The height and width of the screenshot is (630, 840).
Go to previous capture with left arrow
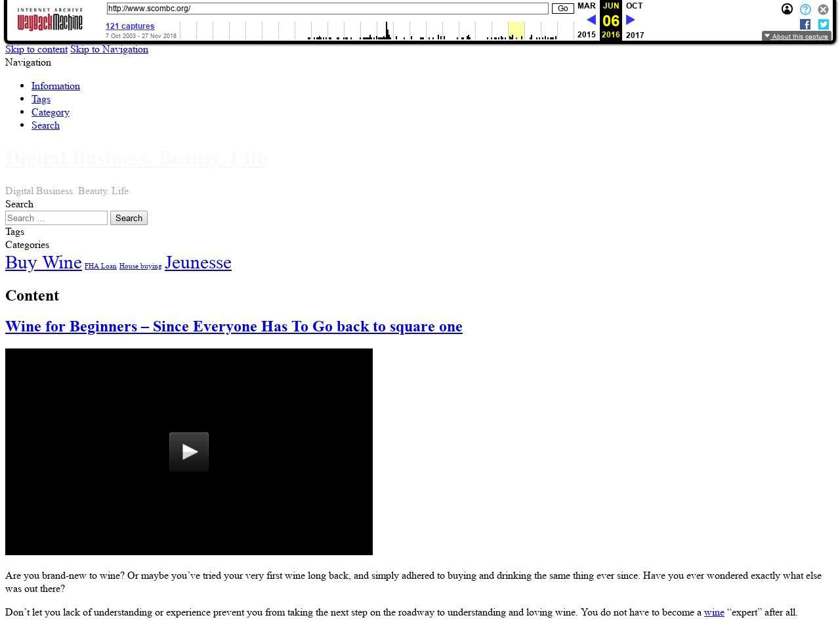[x=591, y=20]
